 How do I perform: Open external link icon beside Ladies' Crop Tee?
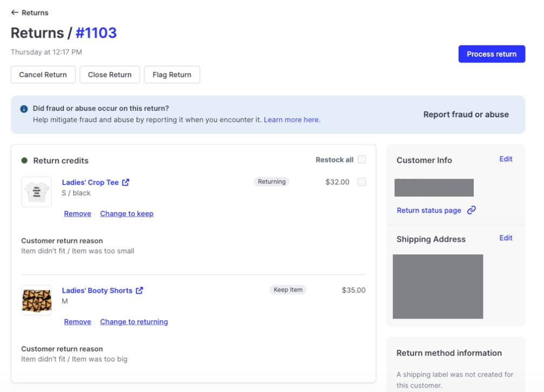(x=126, y=183)
